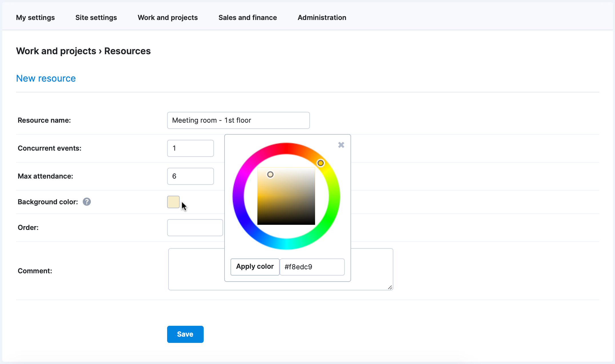Click the hue ring marker handle
The image size is (615, 364).
tap(320, 163)
